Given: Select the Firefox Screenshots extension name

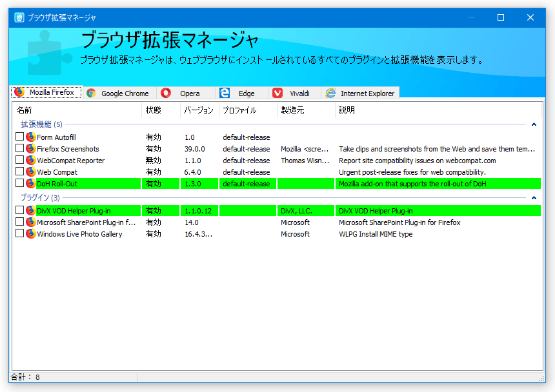Looking at the screenshot, I should pyautogui.click(x=68, y=149).
